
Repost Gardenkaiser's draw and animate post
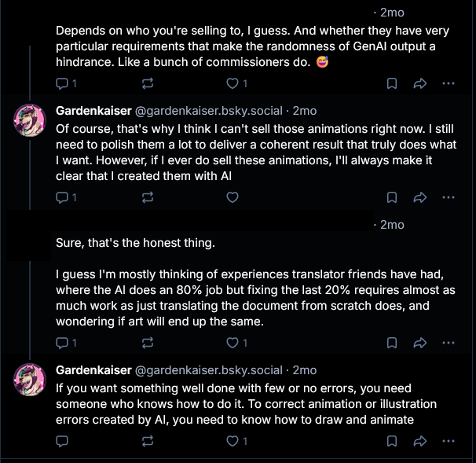[147, 442]
